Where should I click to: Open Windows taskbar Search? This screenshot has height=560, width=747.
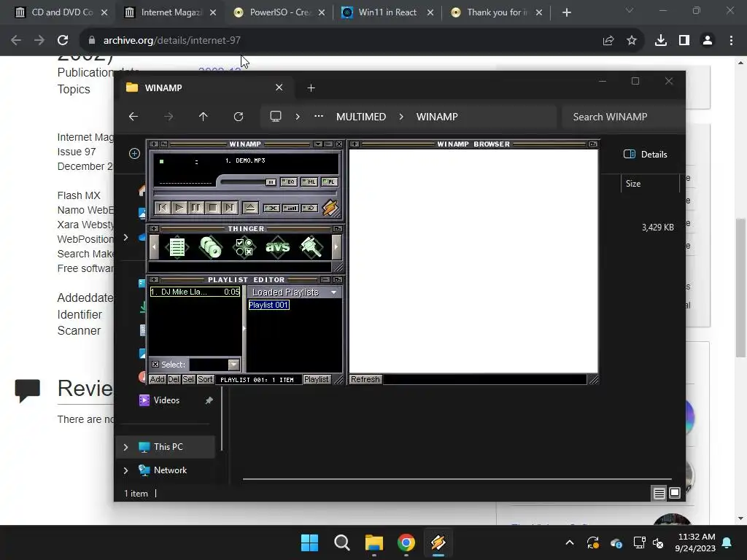pos(342,542)
